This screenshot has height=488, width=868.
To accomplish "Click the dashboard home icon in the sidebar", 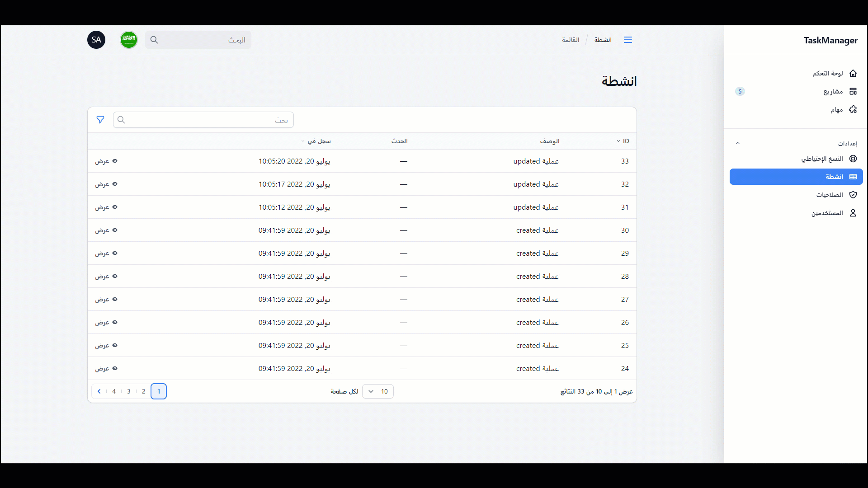I will 853,73.
